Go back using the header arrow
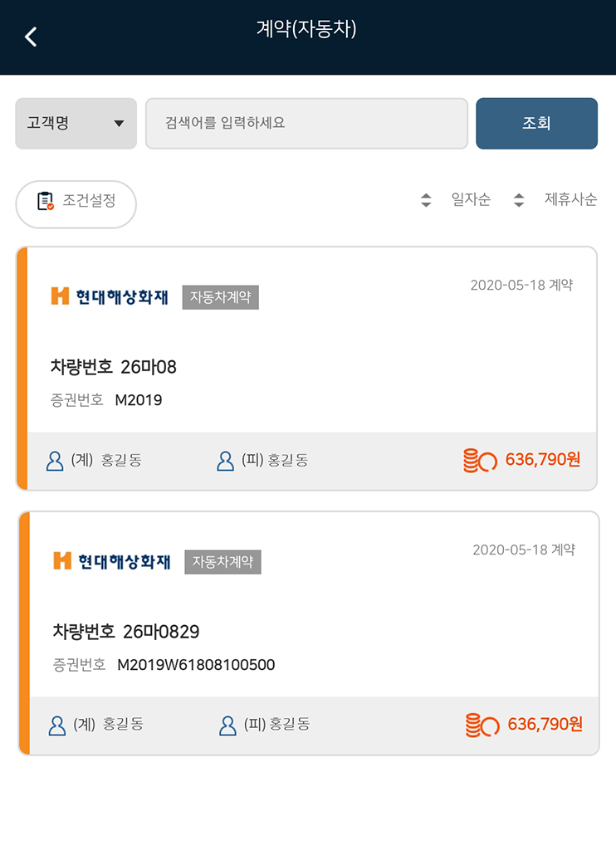The image size is (616, 865). pos(31,37)
